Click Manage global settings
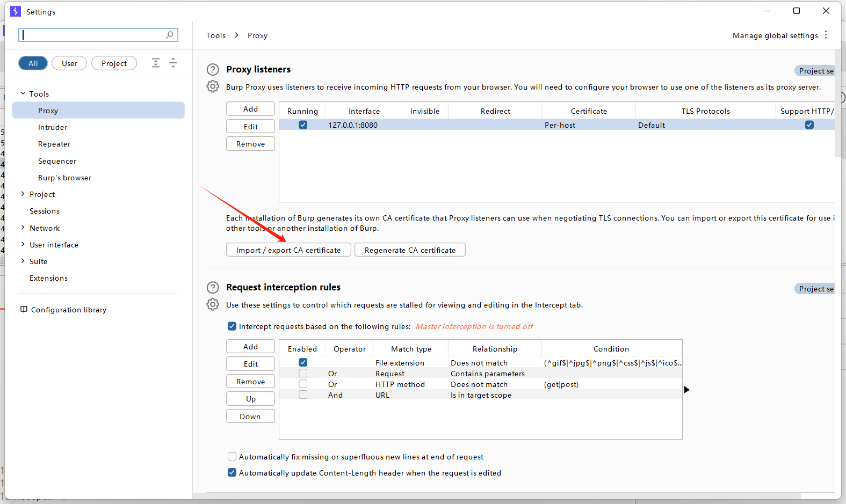Screen dimensions: 846x504 pos(775,35)
